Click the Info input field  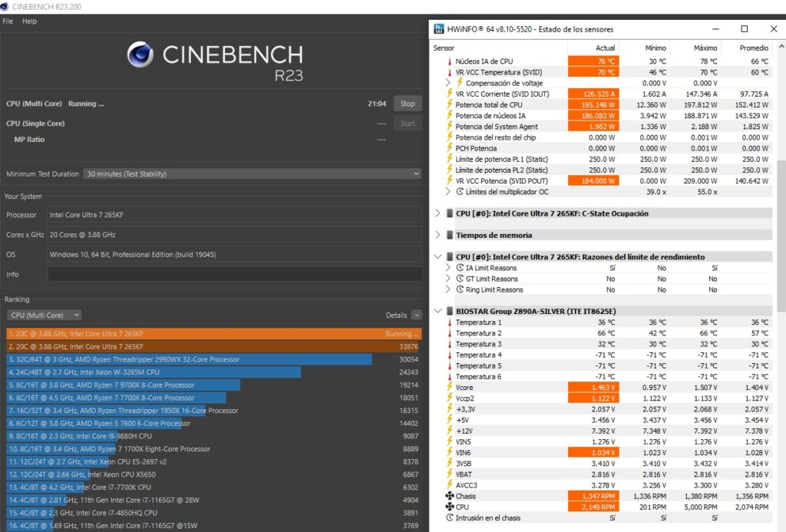pyautogui.click(x=235, y=274)
